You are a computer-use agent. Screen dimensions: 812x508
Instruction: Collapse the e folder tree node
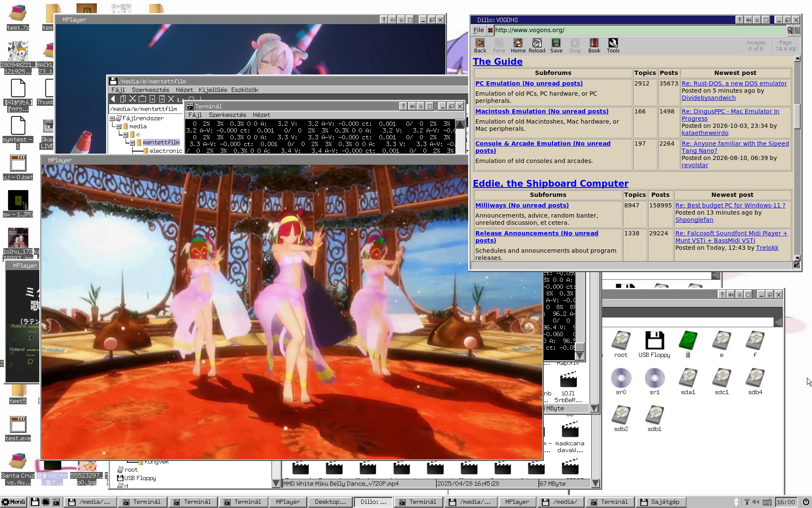126,135
